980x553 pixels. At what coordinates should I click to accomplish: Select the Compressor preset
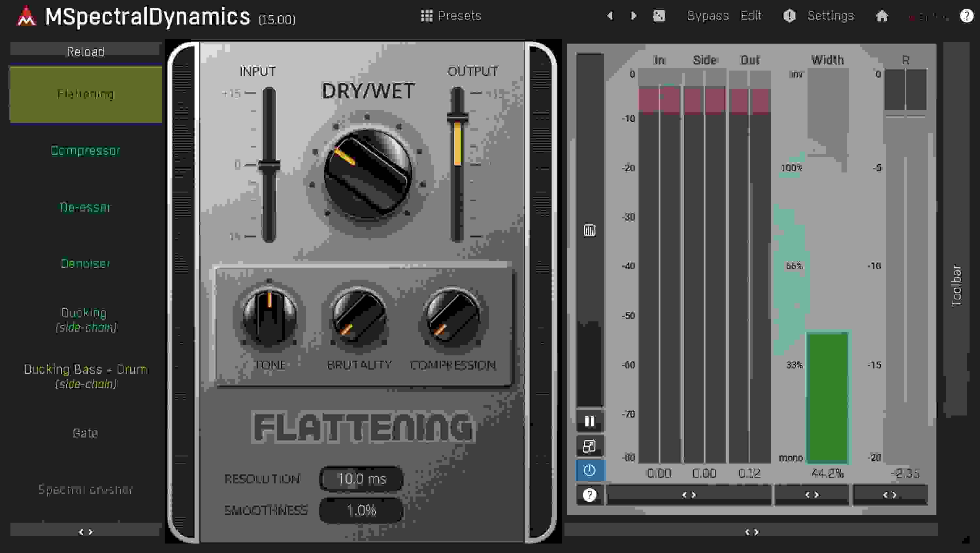pos(85,151)
